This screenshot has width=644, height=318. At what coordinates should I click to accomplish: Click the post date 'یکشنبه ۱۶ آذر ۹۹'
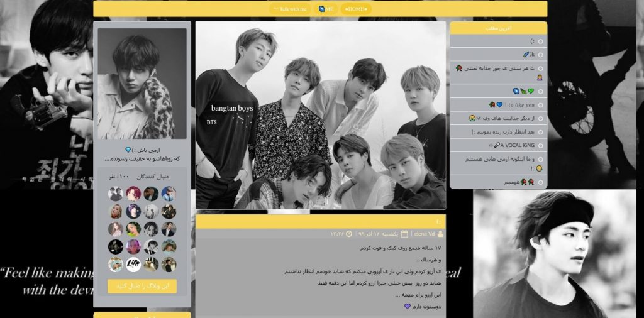click(x=378, y=234)
